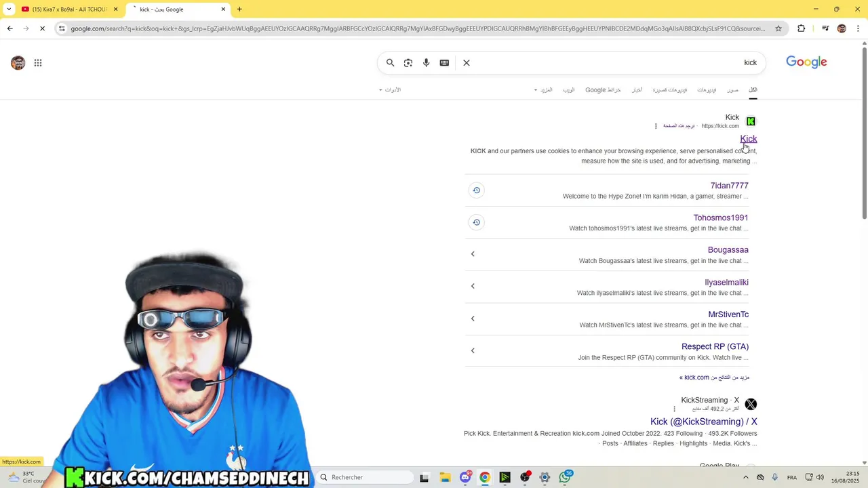868x488 pixels.
Task: Clear the search query with the X icon
Action: point(467,62)
